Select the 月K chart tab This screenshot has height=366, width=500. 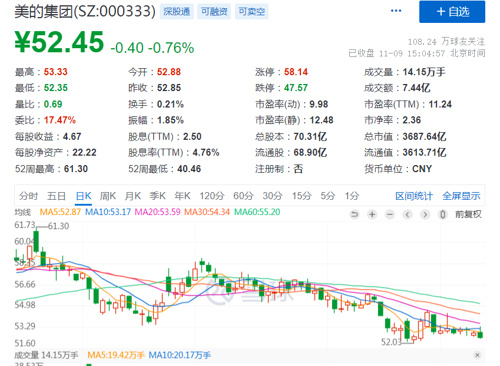tap(133, 196)
